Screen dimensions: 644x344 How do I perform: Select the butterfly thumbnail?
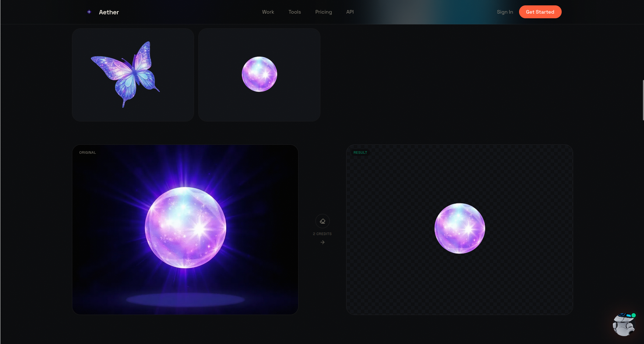point(133,75)
